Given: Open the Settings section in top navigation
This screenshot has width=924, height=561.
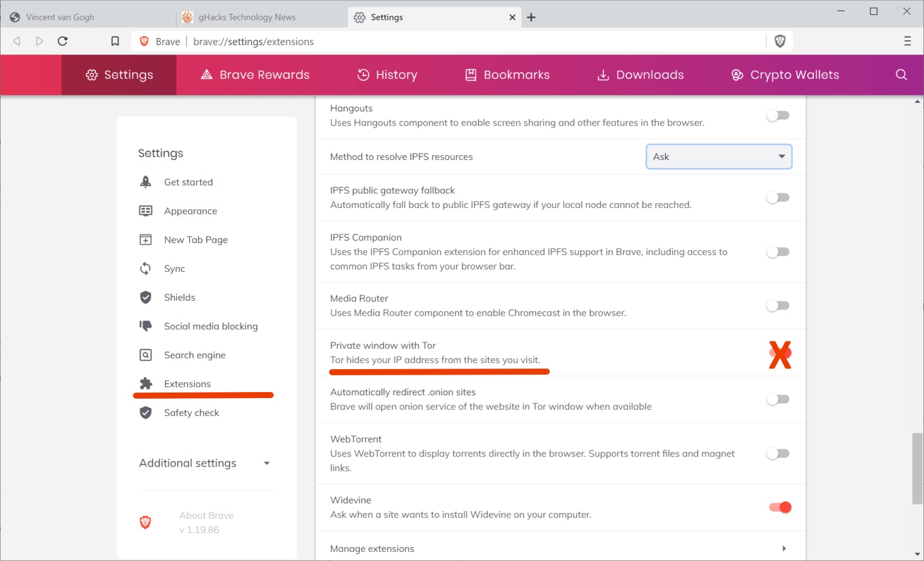Looking at the screenshot, I should click(119, 75).
